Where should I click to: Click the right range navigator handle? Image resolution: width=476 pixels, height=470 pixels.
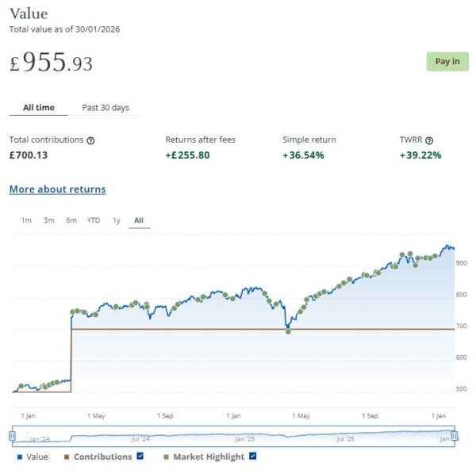[455, 435]
